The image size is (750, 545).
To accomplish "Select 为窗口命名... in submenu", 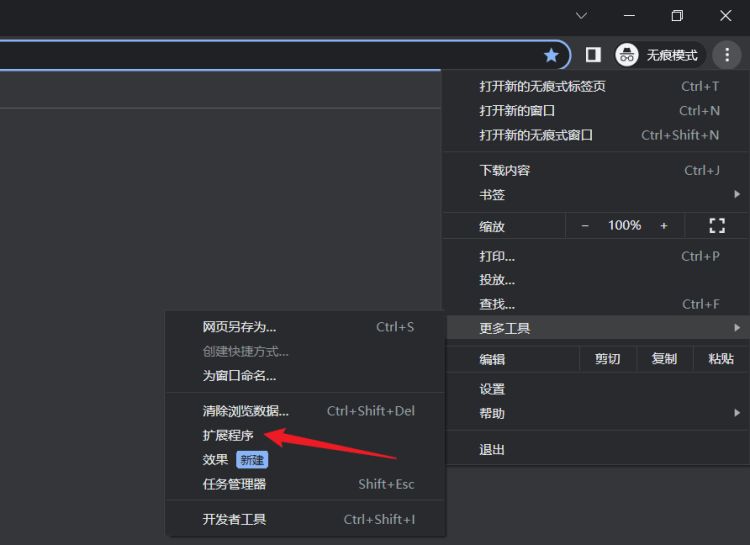I will click(x=305, y=376).
